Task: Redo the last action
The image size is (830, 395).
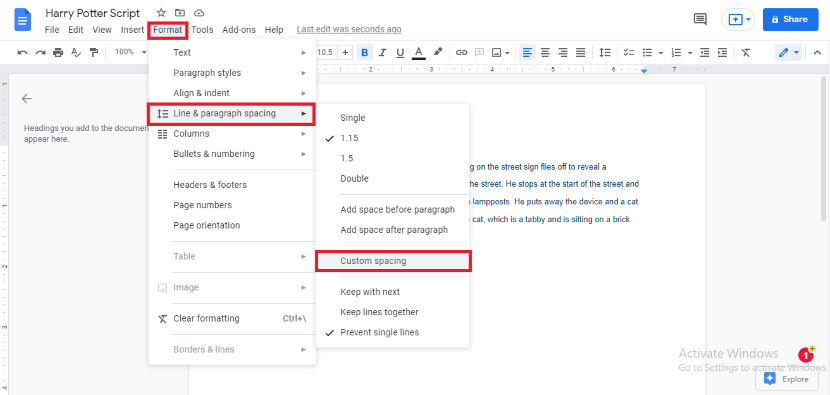Action: (40, 52)
